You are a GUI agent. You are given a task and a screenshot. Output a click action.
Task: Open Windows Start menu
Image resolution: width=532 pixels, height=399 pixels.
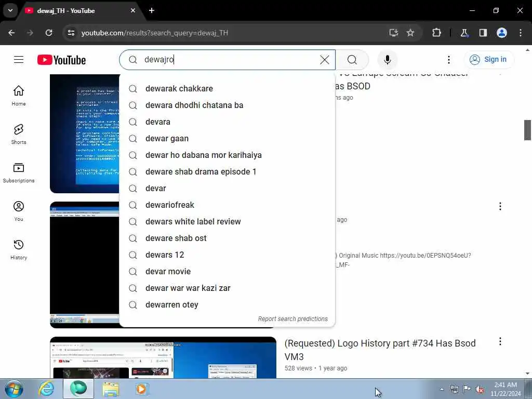(x=14, y=389)
